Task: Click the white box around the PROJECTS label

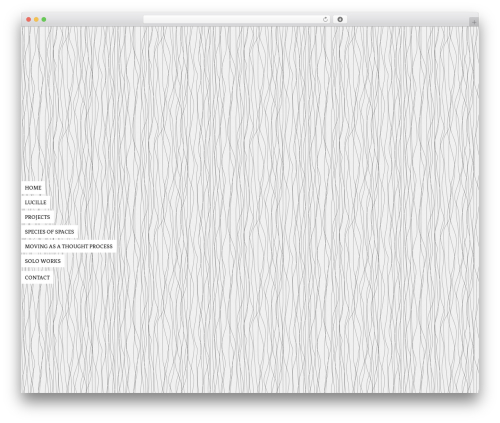Action: (38, 217)
